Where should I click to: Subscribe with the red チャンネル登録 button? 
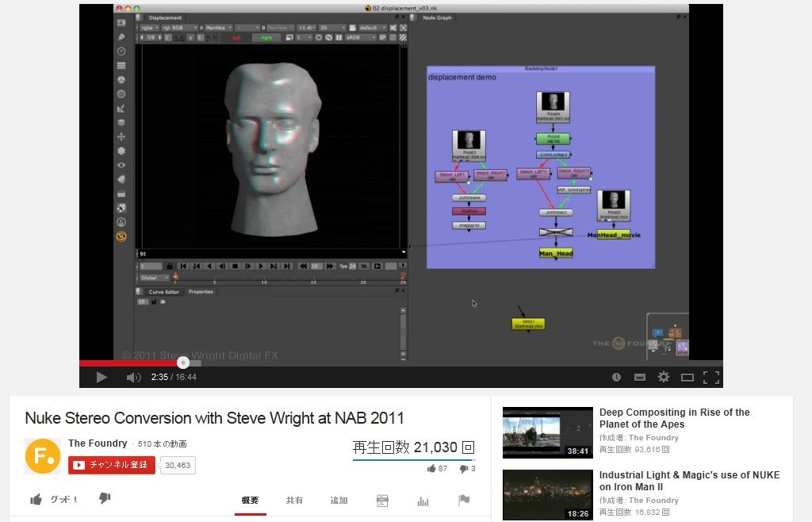click(x=112, y=465)
